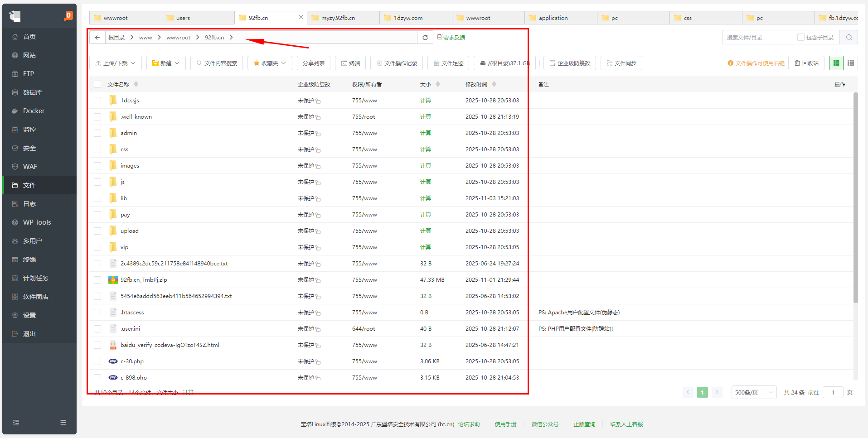Screen dimensions: 868x438
Task: Click the search magnifier icon
Action: [849, 38]
